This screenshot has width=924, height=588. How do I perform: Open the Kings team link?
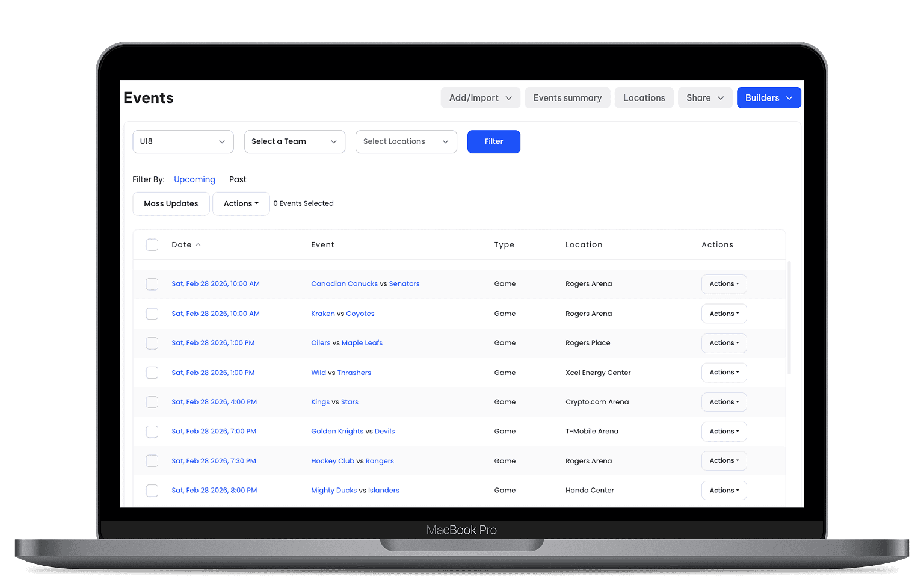(320, 402)
